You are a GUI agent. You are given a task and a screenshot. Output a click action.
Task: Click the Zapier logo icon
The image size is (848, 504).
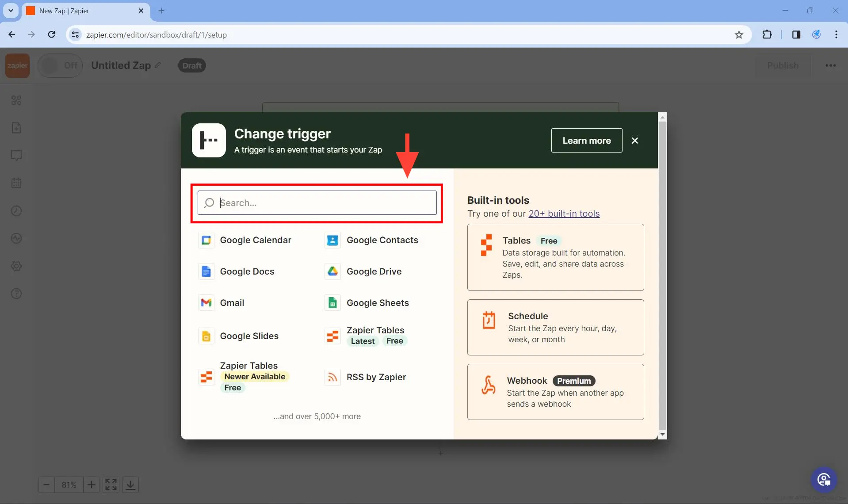point(17,65)
